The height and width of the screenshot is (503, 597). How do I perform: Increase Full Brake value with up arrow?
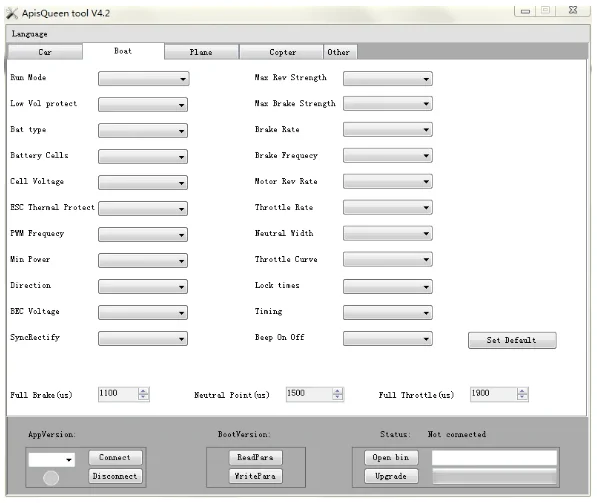tap(144, 391)
